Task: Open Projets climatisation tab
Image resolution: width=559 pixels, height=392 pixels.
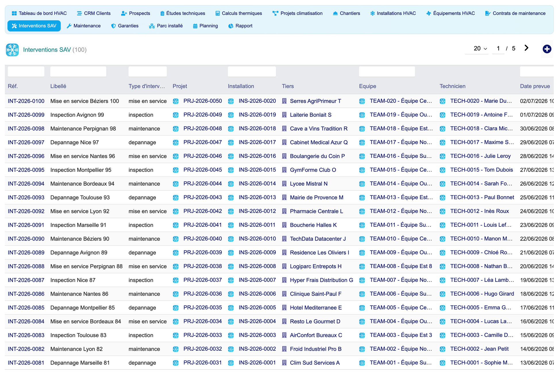Action: click(298, 13)
